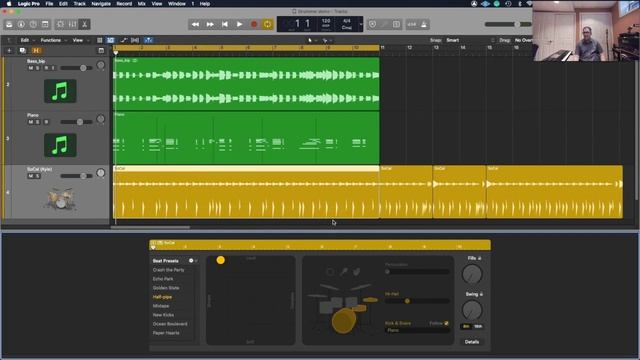Go to beginning of project

224,24
